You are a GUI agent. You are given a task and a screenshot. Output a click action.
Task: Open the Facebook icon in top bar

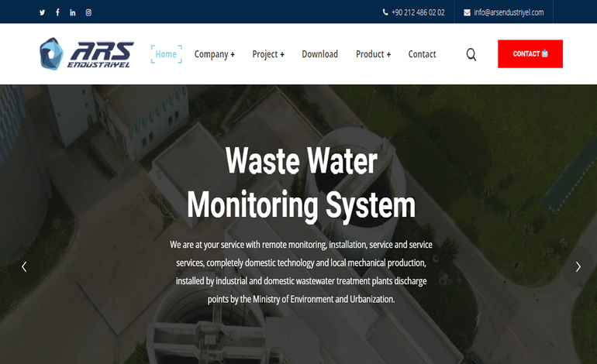point(57,12)
